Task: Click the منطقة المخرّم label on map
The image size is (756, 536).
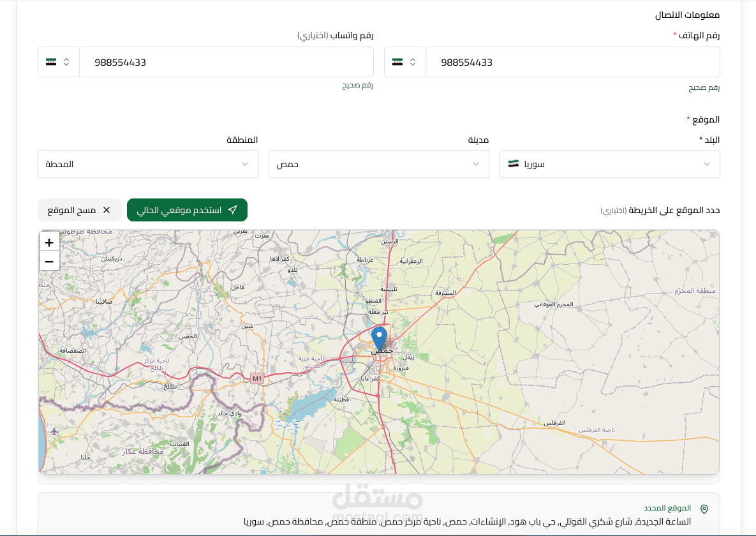Action: pos(695,290)
